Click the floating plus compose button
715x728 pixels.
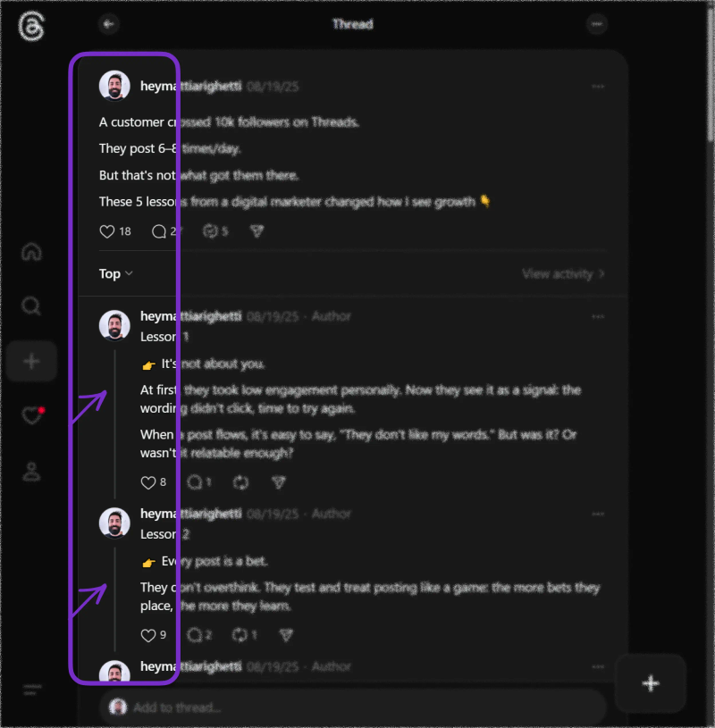(651, 682)
